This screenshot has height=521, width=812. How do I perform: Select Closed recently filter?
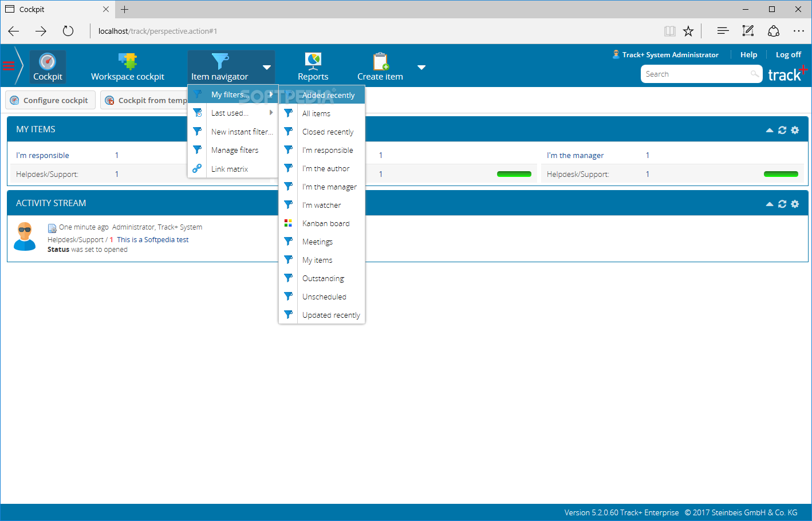pyautogui.click(x=322, y=132)
